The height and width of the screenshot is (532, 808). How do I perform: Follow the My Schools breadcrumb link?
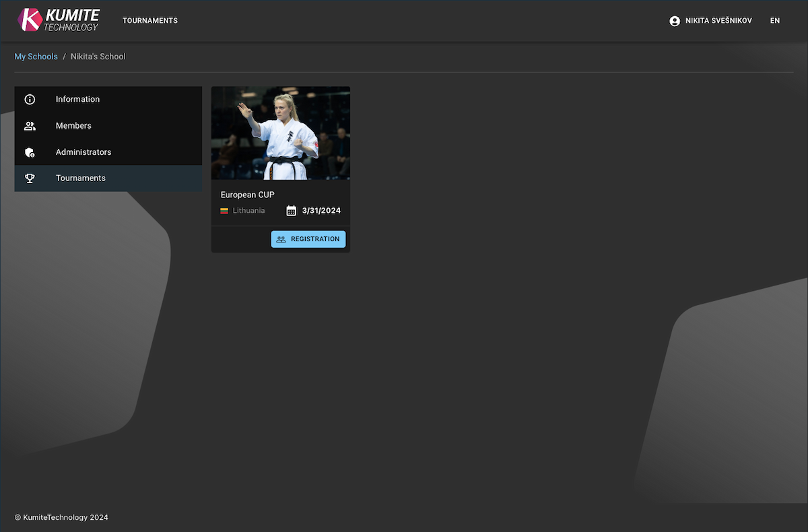pyautogui.click(x=36, y=57)
